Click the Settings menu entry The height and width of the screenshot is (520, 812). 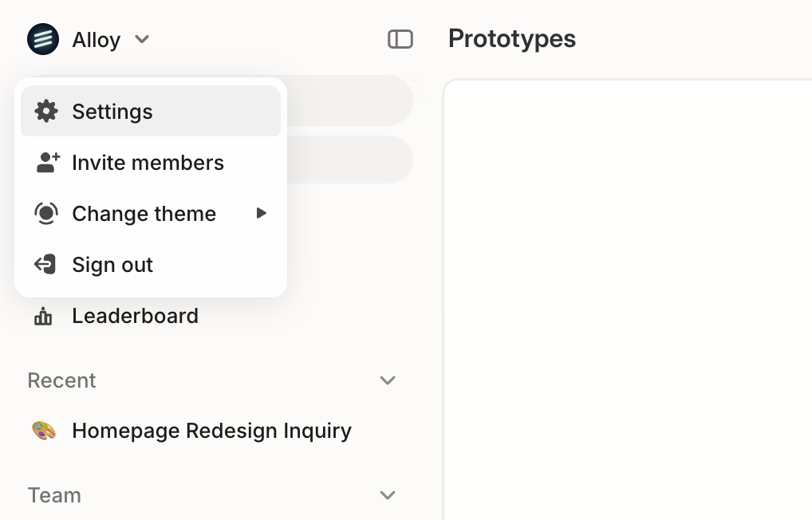[112, 111]
